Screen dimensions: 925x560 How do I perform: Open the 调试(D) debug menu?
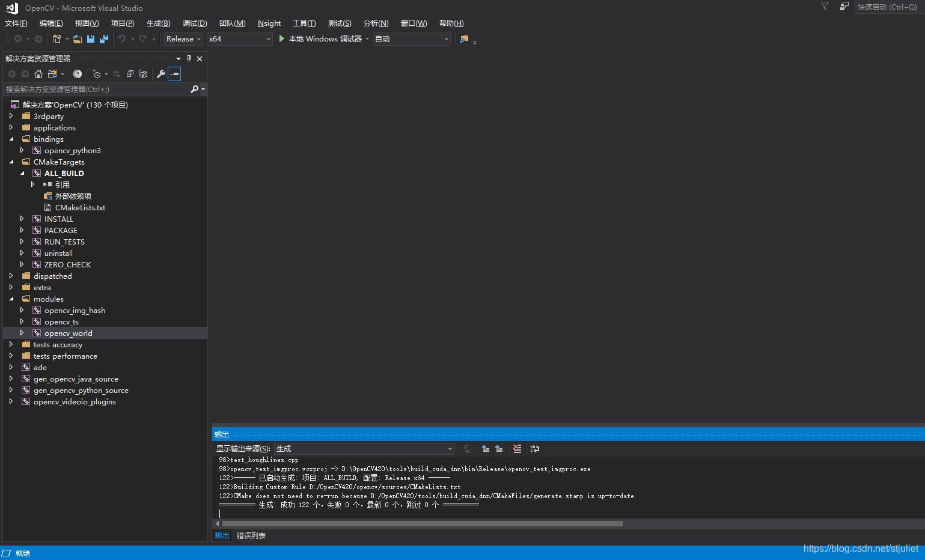pos(195,23)
